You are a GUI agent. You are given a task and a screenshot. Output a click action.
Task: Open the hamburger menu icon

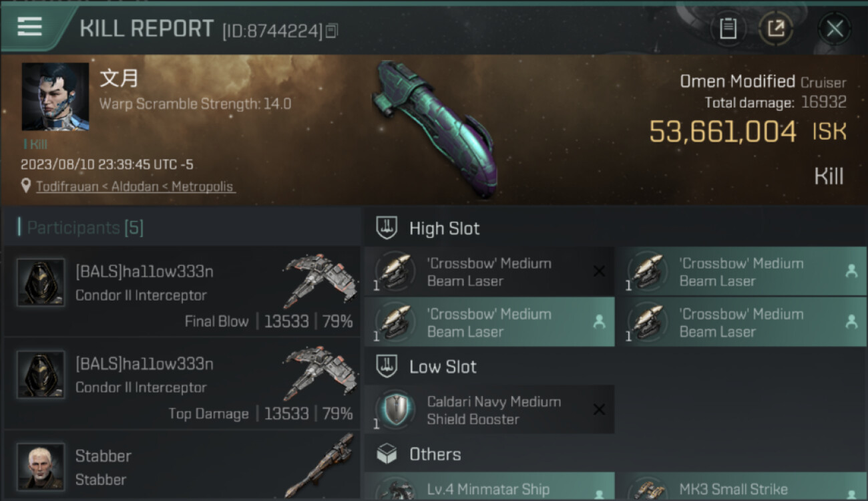pyautogui.click(x=29, y=27)
